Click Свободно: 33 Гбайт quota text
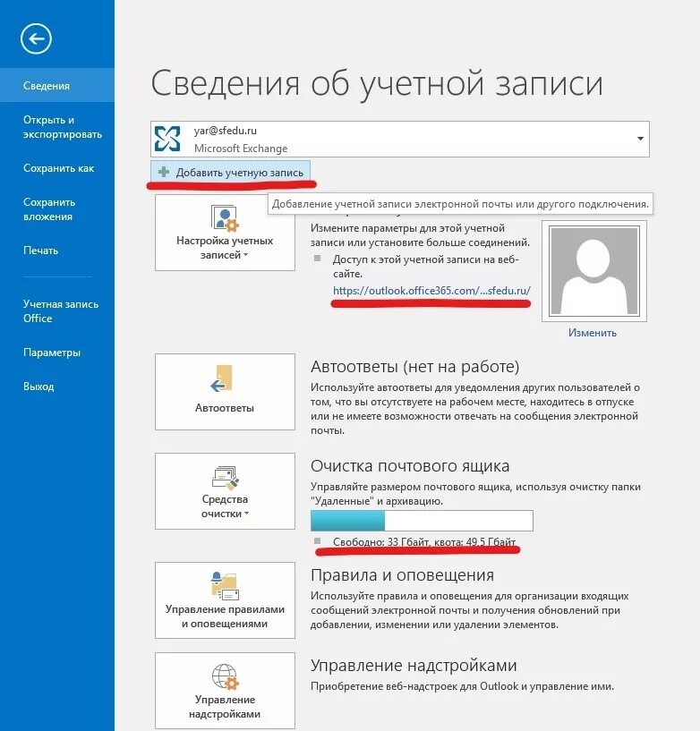 coord(424,541)
